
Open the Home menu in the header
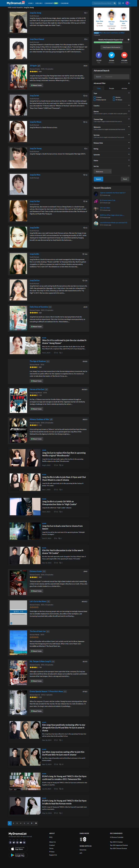coord(31,3)
